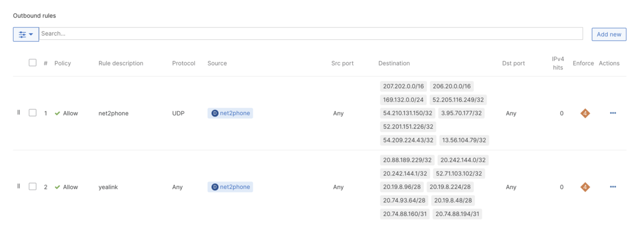Click the Add new button
Screen dimensions: 644x251
pyautogui.click(x=609, y=34)
